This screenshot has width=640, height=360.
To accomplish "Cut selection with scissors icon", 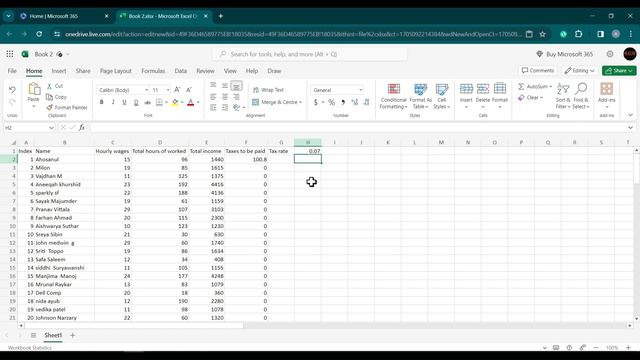I will pos(49,86).
